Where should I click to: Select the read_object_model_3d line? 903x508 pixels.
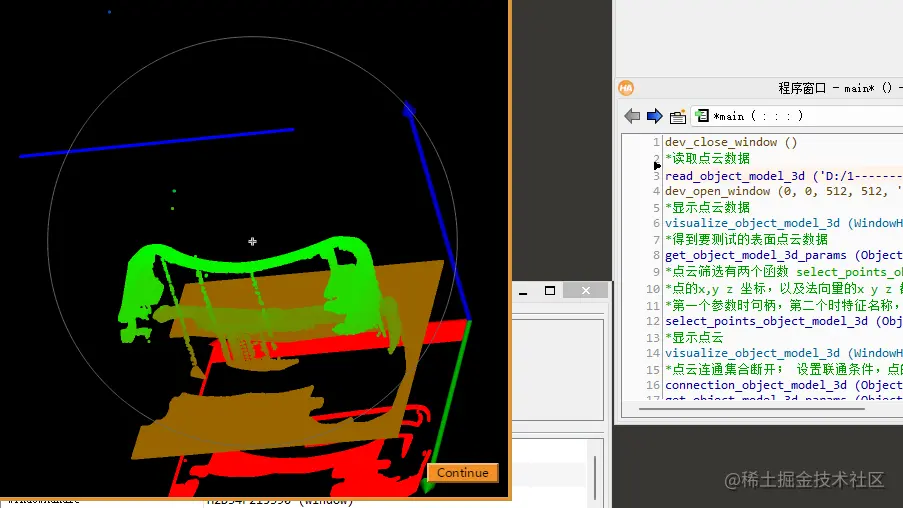click(784, 176)
